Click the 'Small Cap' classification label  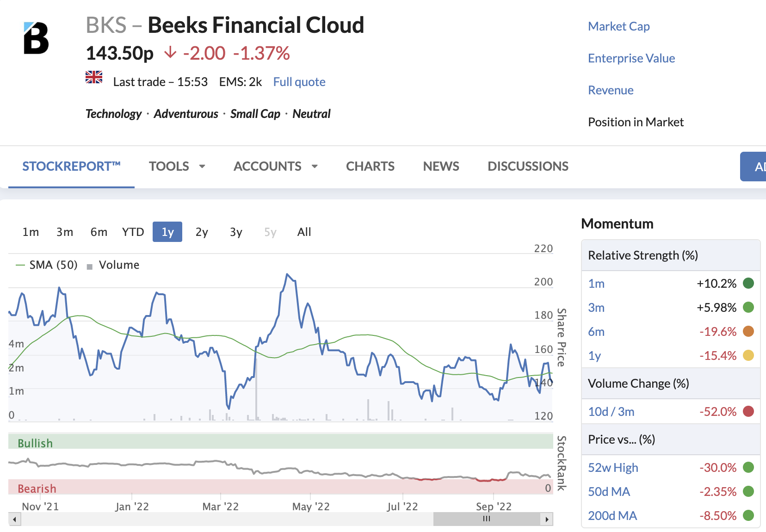pyautogui.click(x=255, y=114)
